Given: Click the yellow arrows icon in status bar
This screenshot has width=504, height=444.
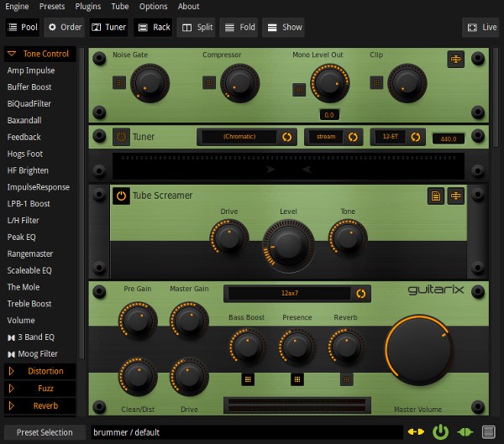Looking at the screenshot, I should (x=416, y=432).
